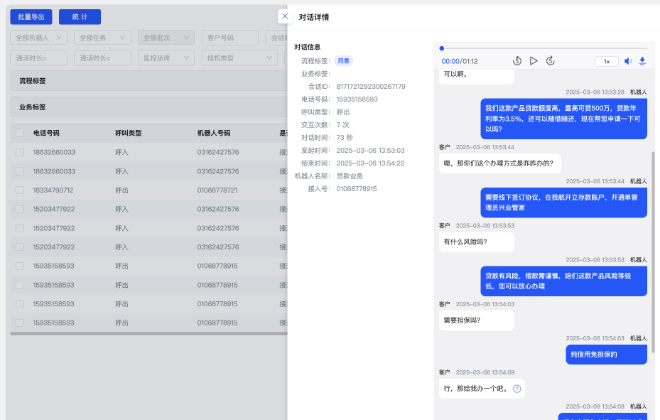Mute the recording via speaker icon
660x420 pixels.
coord(629,61)
